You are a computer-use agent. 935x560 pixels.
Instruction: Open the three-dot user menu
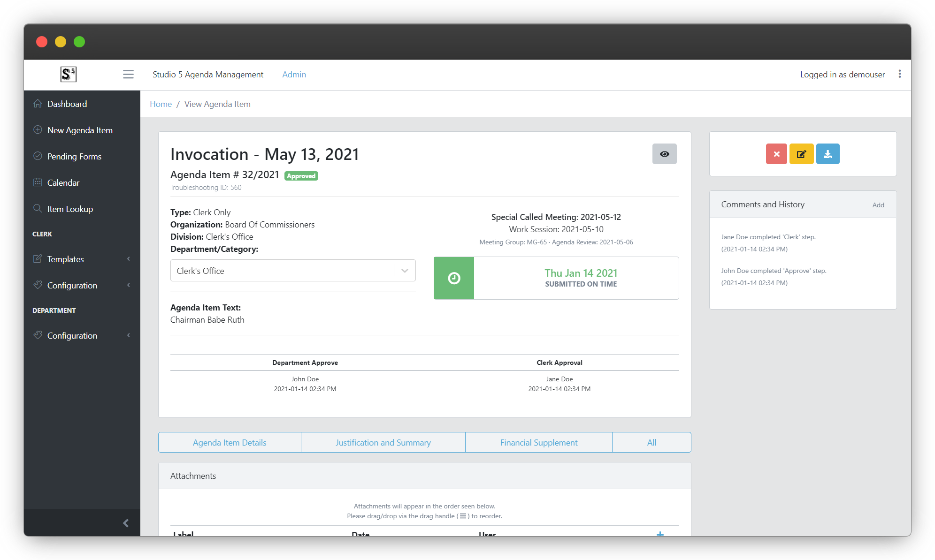[899, 74]
